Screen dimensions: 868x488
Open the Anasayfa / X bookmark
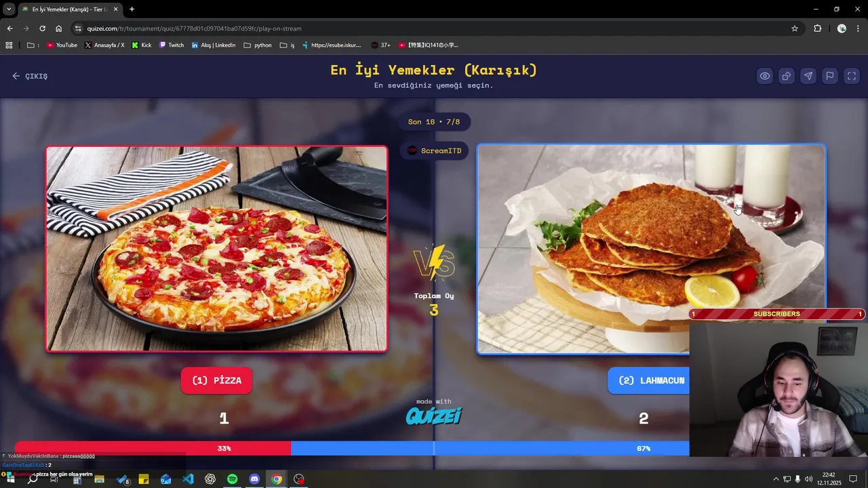(104, 45)
